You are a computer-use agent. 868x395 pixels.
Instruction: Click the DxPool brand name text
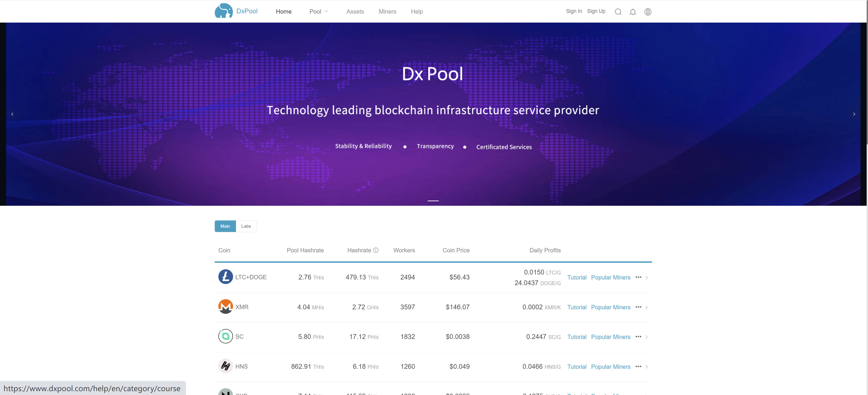247,11
